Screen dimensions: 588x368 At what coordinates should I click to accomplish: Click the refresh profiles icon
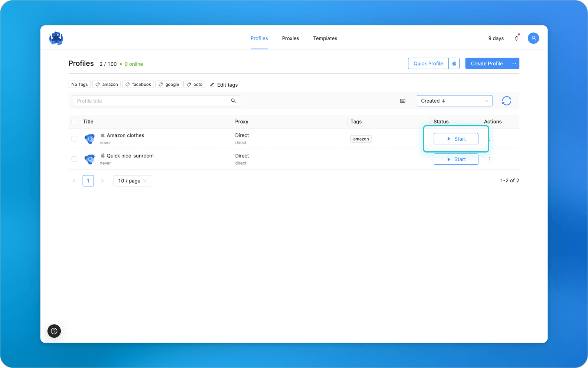click(506, 101)
